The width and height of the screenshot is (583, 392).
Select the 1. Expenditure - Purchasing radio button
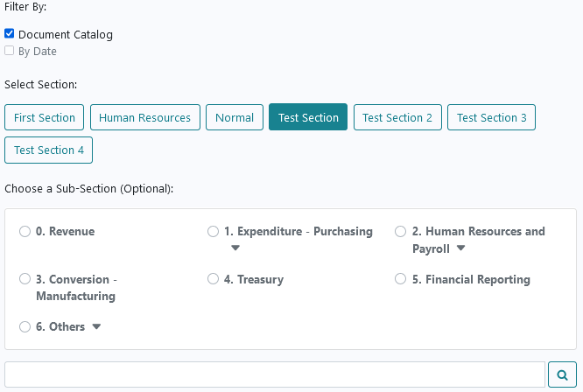(x=213, y=232)
